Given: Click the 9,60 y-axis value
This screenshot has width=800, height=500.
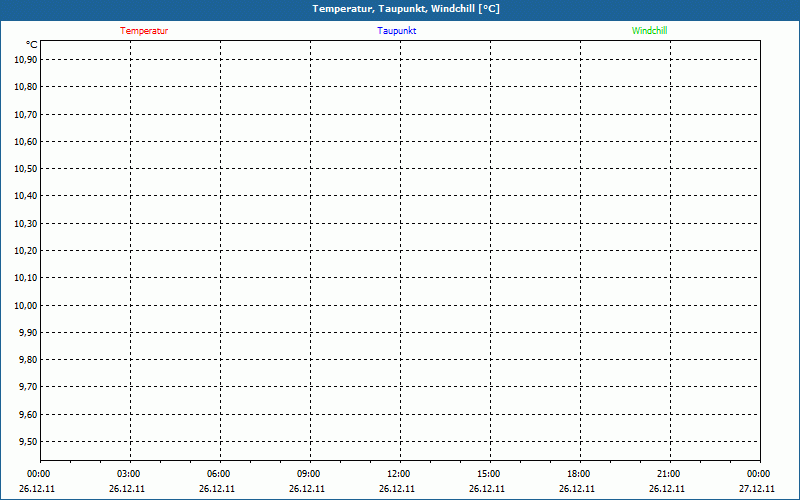Looking at the screenshot, I should [x=28, y=414].
